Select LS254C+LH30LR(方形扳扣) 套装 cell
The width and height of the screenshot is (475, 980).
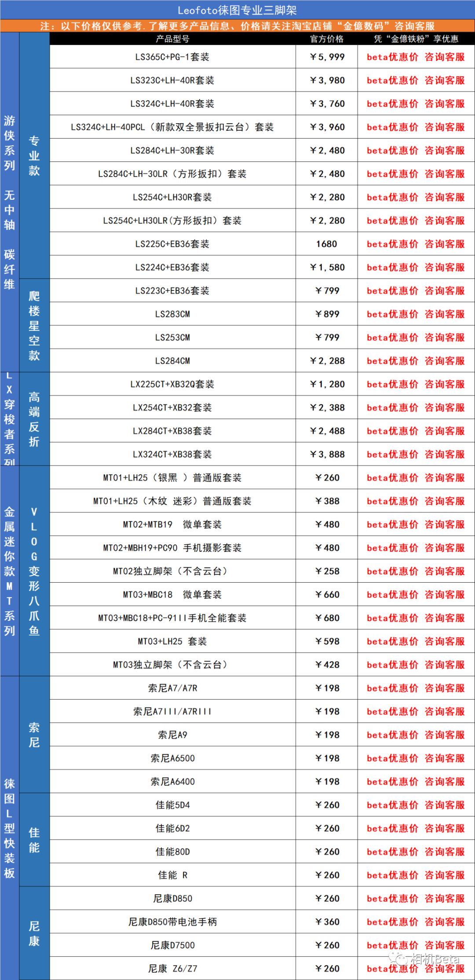[172, 220]
